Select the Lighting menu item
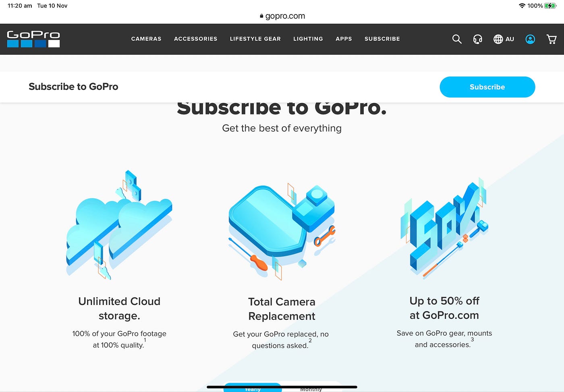Screen dimensions: 564x392 click(308, 39)
